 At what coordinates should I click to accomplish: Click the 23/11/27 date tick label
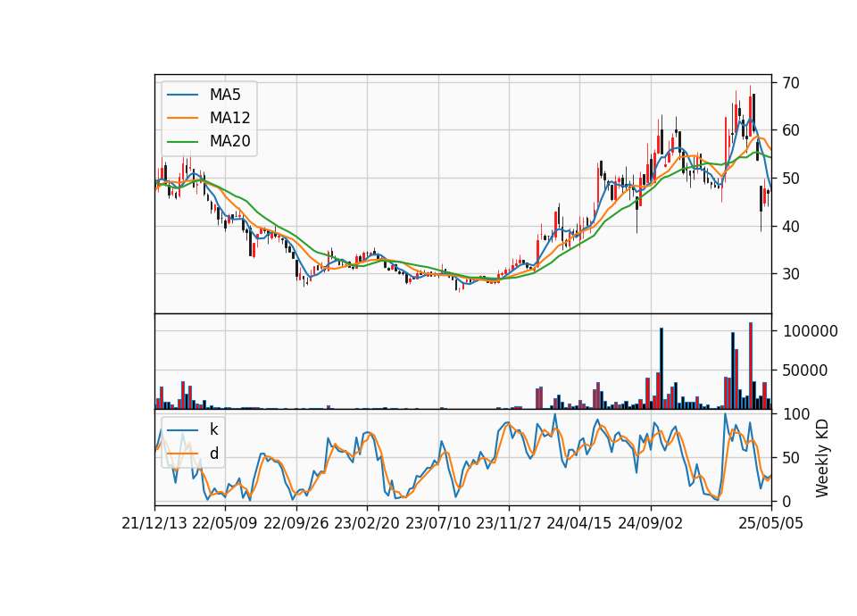click(x=508, y=523)
